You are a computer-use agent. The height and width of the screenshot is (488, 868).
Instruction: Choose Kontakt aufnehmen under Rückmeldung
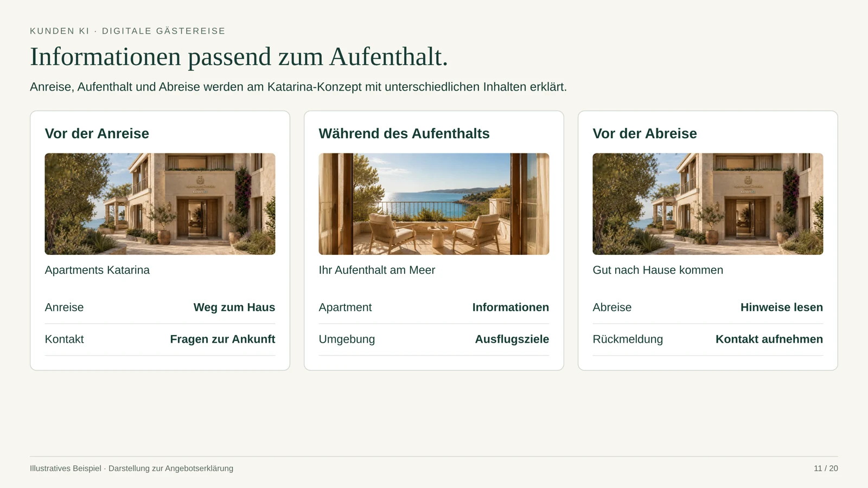pos(769,339)
